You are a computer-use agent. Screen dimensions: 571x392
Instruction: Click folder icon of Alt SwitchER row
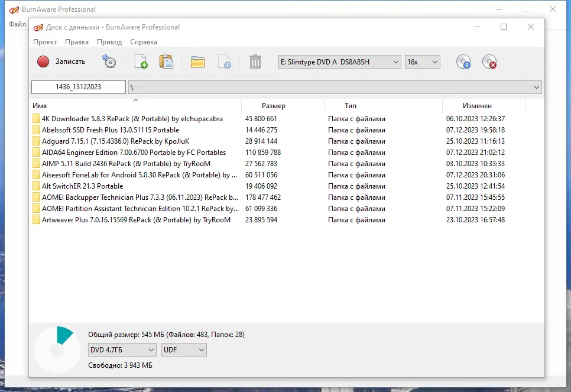tap(36, 186)
